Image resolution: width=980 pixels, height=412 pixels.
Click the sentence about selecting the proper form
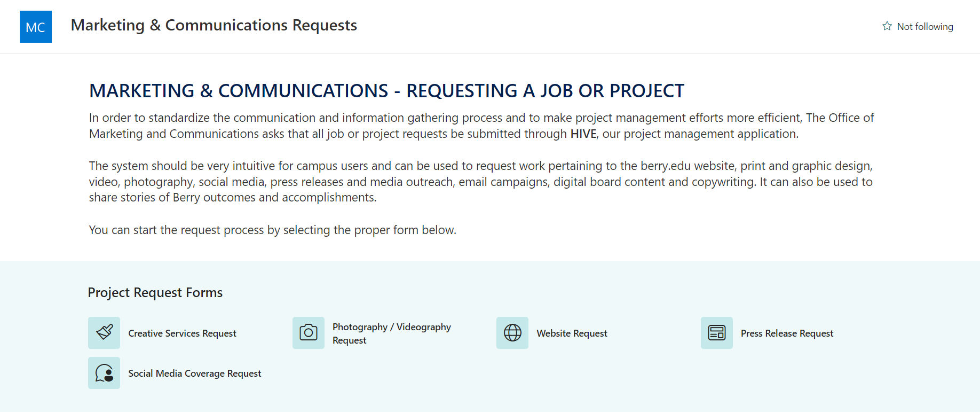[x=273, y=230]
